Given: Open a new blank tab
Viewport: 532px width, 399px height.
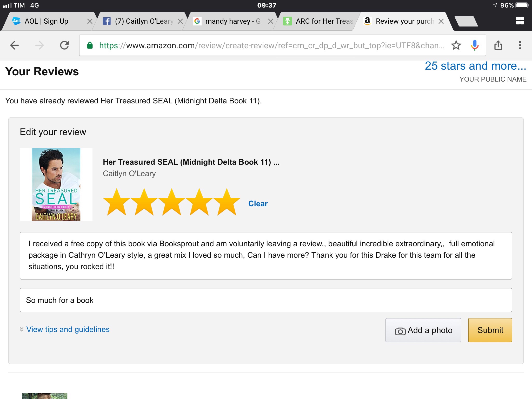Looking at the screenshot, I should point(466,21).
